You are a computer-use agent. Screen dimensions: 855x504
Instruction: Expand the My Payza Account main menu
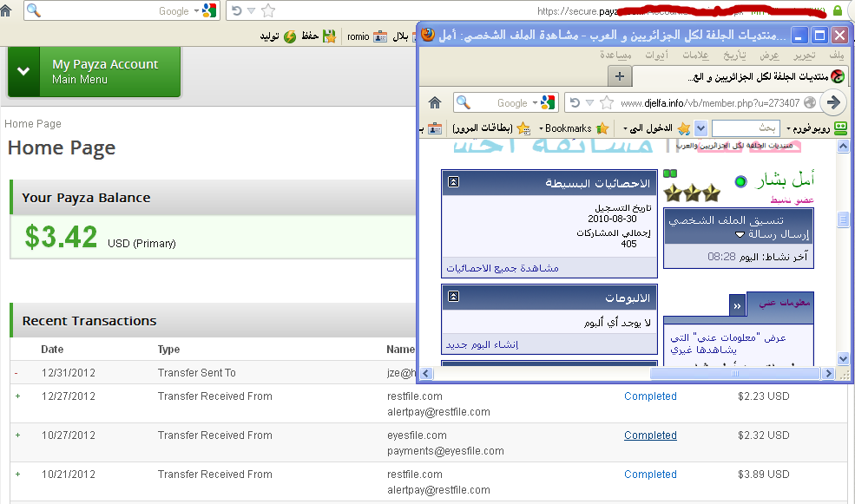[x=94, y=71]
